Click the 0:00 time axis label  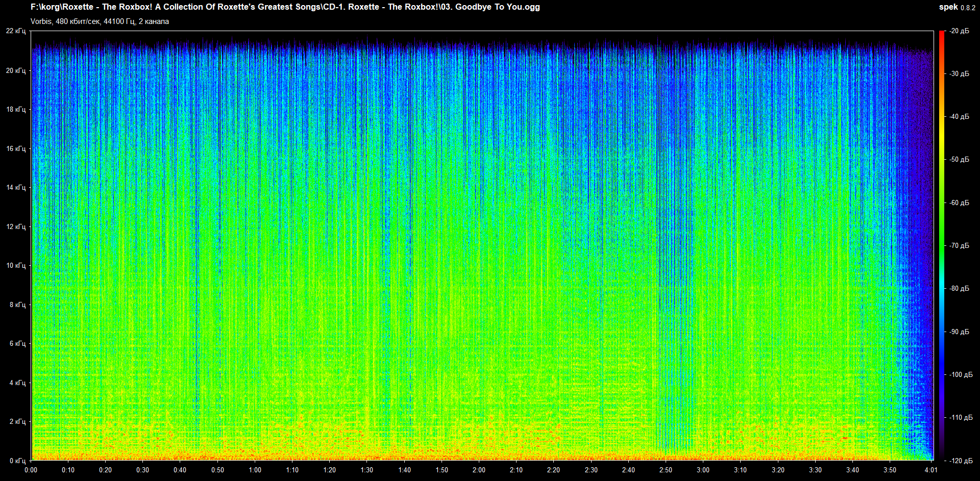pyautogui.click(x=31, y=470)
